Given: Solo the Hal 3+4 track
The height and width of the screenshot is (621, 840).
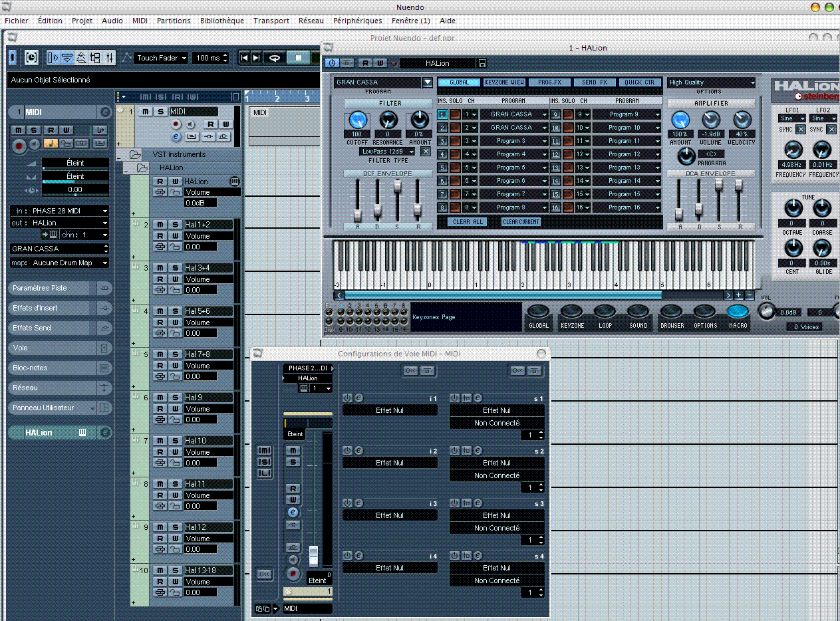Looking at the screenshot, I should pyautogui.click(x=174, y=268).
